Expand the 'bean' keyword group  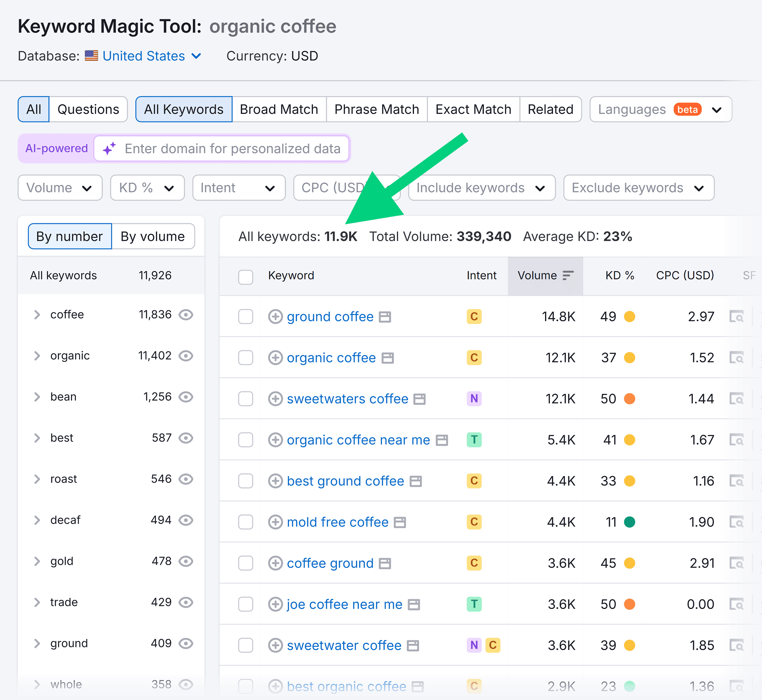click(37, 397)
